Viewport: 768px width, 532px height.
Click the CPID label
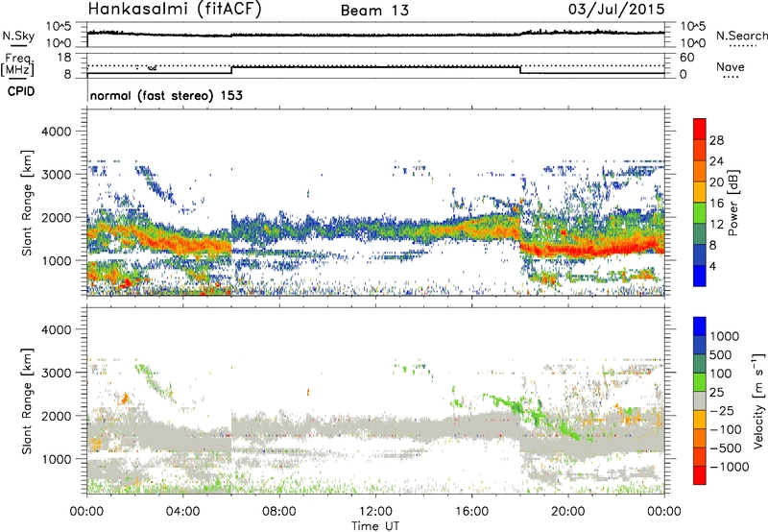[21, 91]
